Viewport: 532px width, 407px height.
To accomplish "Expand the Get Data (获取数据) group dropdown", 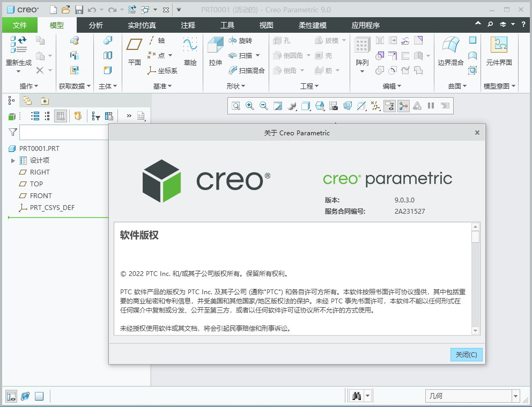I will tap(75, 86).
